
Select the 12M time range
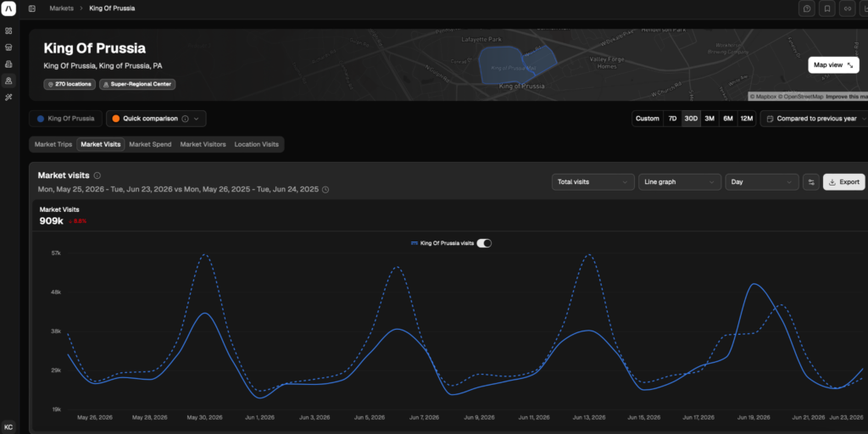[x=747, y=119]
